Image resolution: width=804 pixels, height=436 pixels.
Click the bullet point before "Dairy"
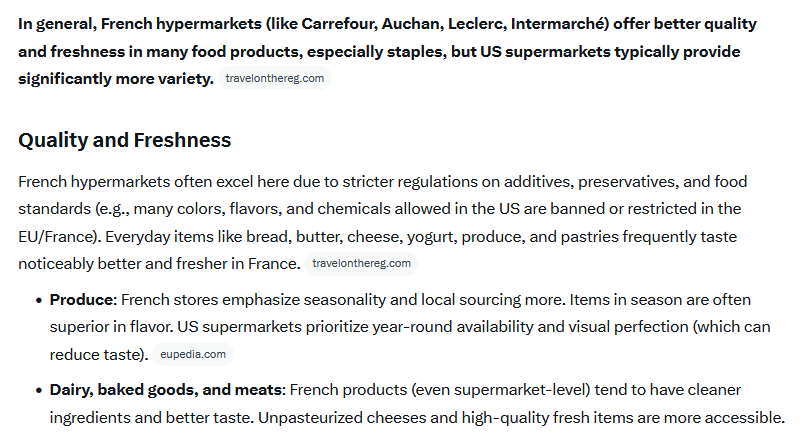(x=39, y=391)
